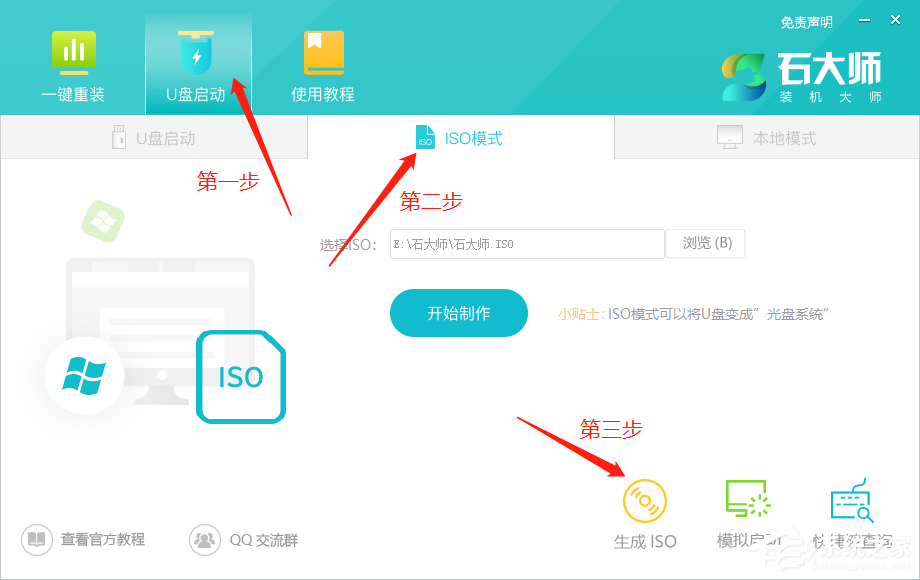Open the 免责声明 disclaimer

pos(806,22)
